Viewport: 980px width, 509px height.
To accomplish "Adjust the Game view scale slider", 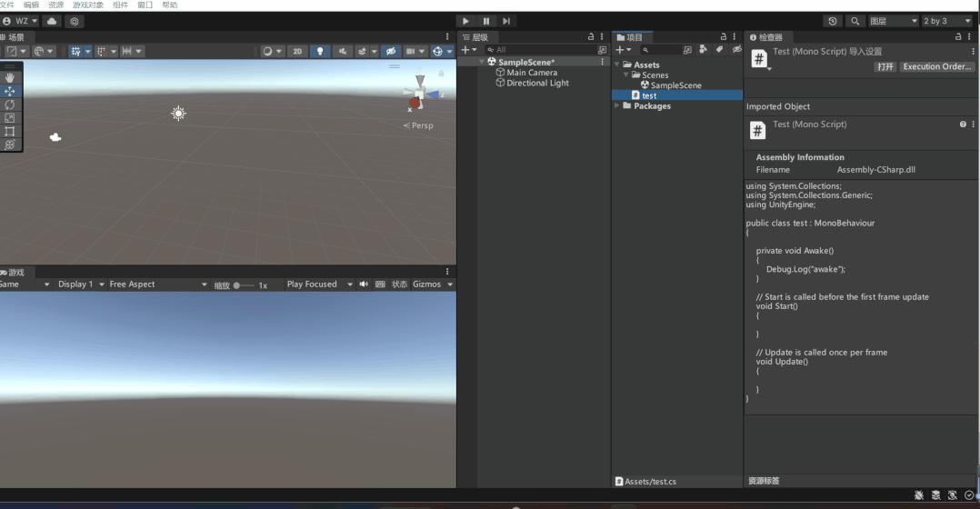I will click(x=244, y=285).
